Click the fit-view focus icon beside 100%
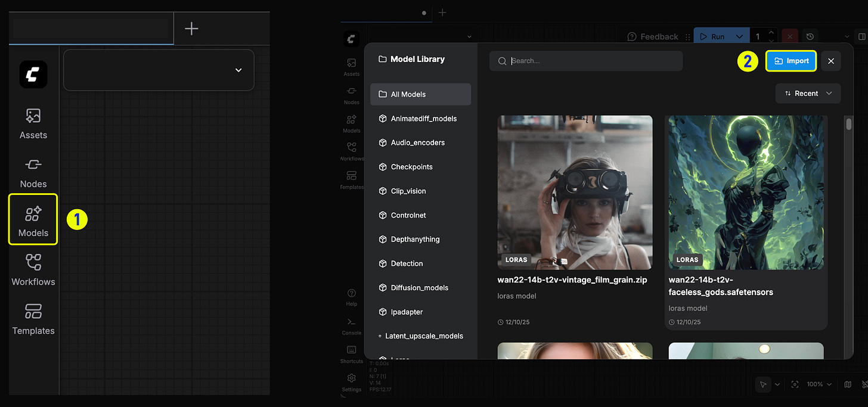 [795, 385]
